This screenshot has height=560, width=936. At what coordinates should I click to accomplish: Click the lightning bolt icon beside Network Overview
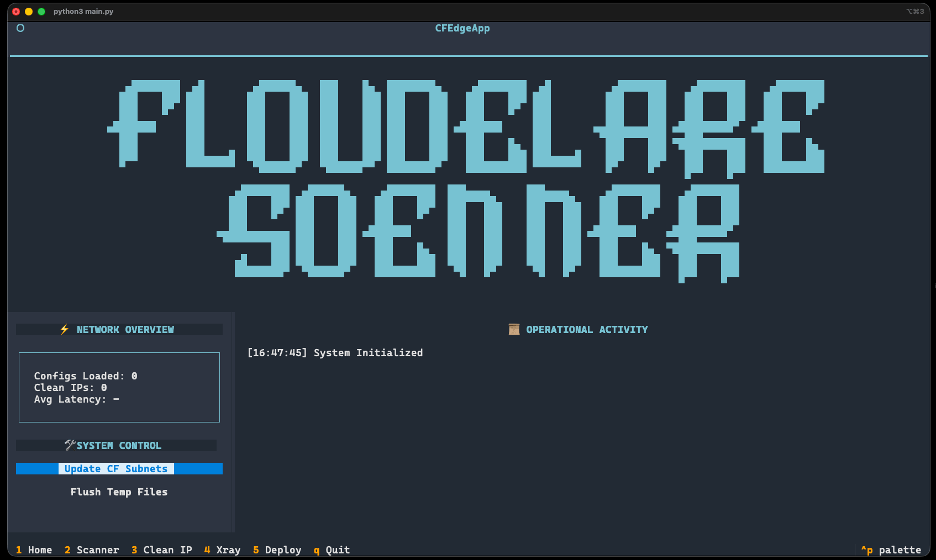[x=64, y=329]
